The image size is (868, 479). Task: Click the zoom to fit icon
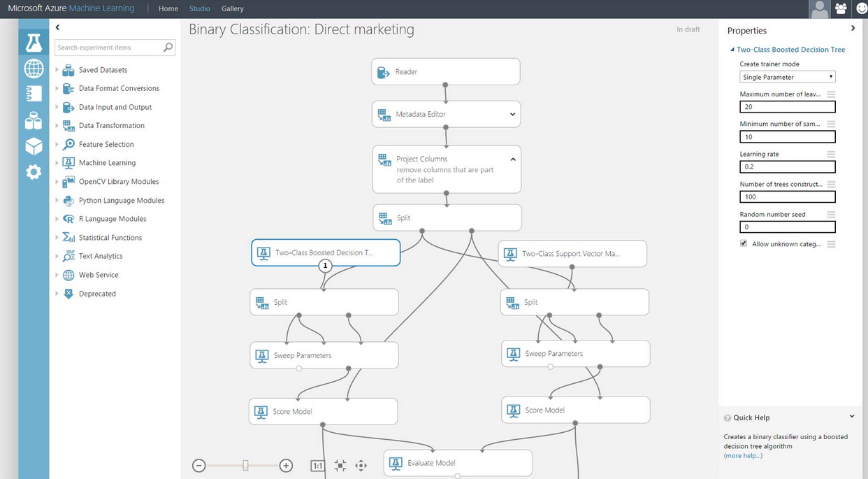point(340,466)
